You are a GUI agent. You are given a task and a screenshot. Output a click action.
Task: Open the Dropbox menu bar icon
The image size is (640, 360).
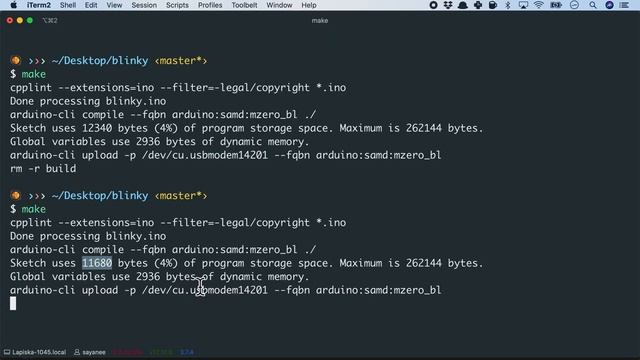(x=448, y=5)
